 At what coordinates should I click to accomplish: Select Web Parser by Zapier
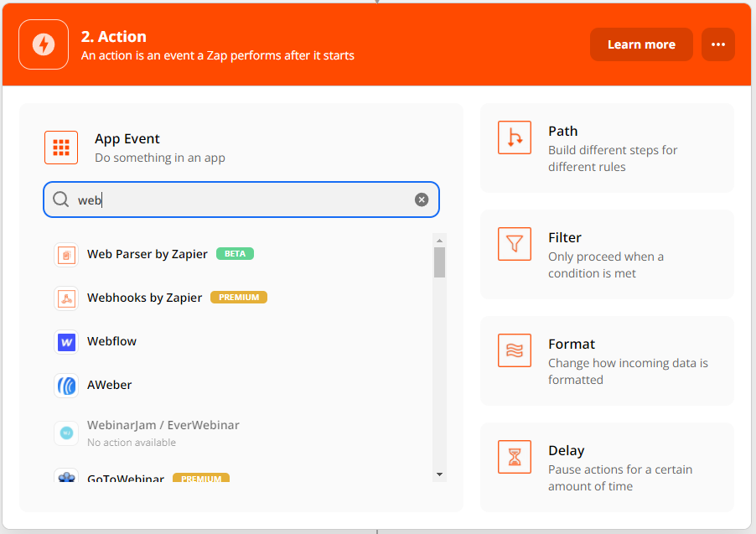147,254
